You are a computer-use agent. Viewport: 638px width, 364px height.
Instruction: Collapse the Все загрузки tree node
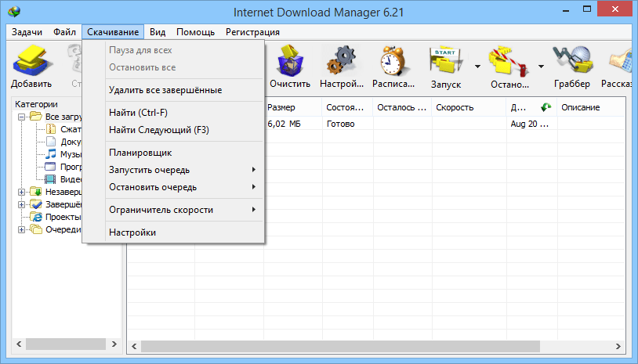click(20, 117)
